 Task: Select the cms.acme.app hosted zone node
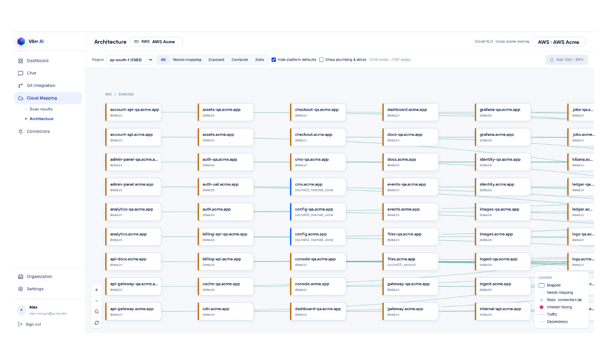[318, 187]
